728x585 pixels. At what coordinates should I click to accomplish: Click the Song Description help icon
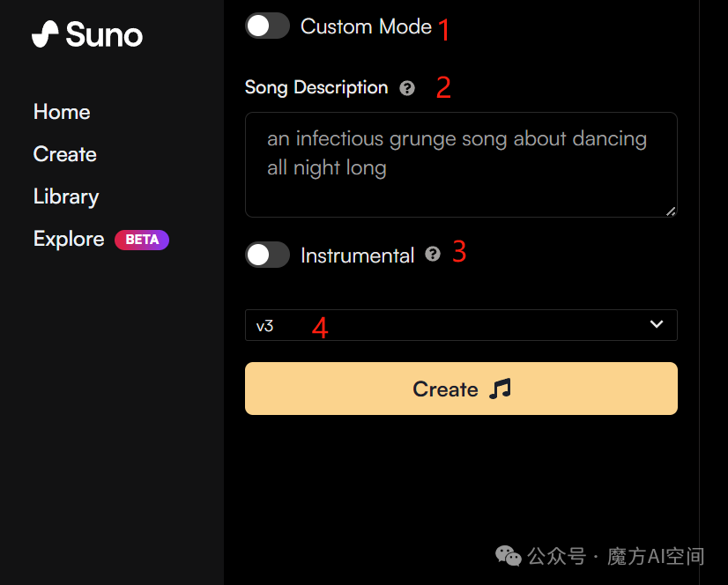pos(407,88)
